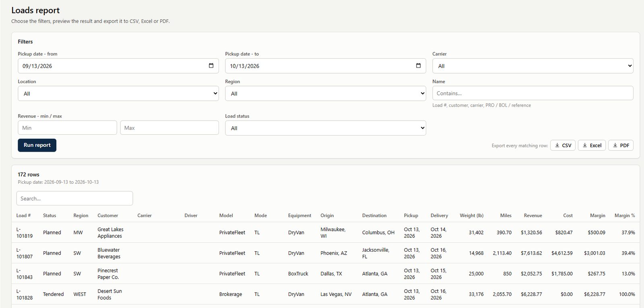Image resolution: width=644 pixels, height=308 pixels.
Task: Open calendar picker for Pickup date from
Action: click(x=211, y=66)
